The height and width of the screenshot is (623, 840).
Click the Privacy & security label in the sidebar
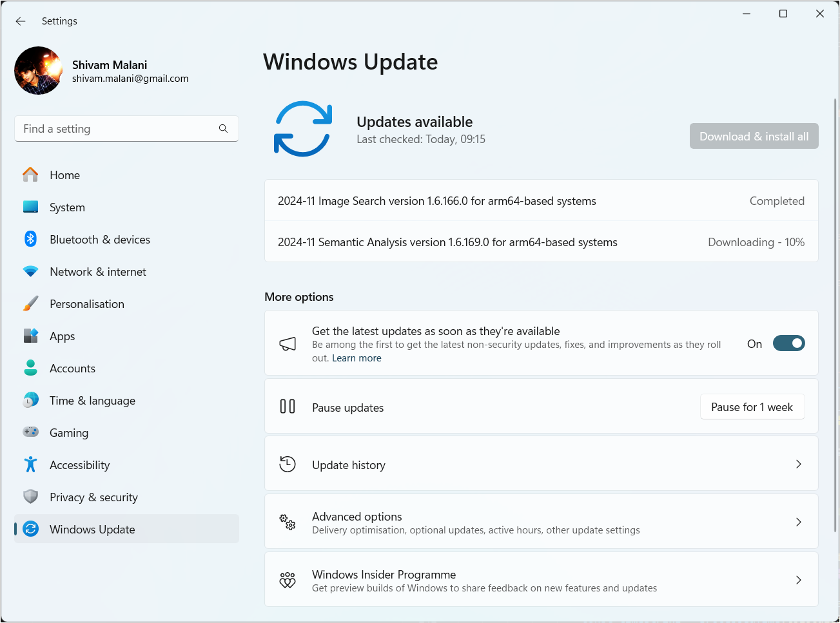[x=94, y=497]
